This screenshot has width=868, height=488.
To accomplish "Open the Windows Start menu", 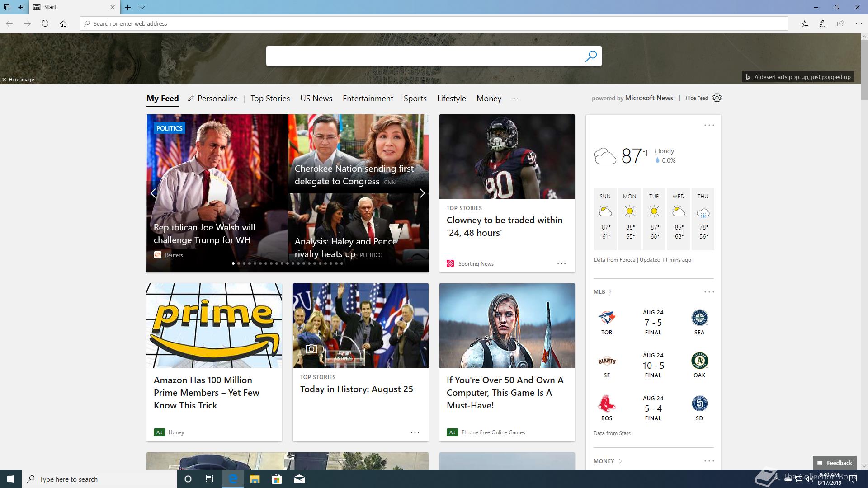I will pos(11,479).
